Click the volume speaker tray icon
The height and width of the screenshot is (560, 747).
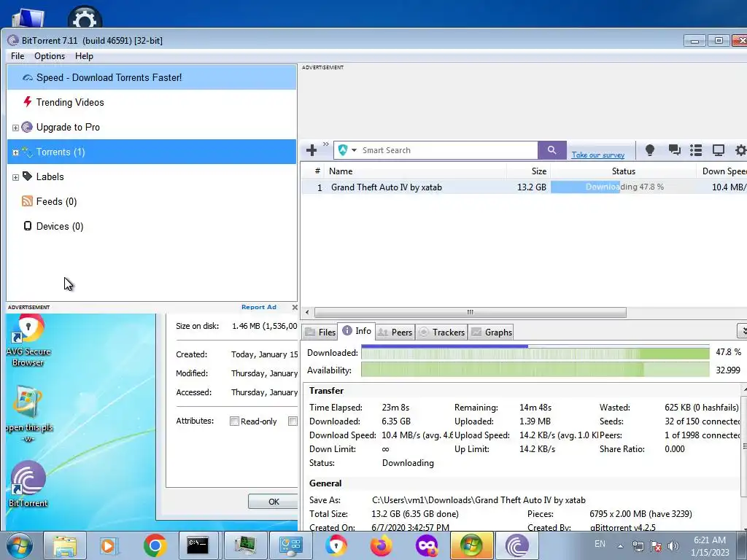(673, 546)
